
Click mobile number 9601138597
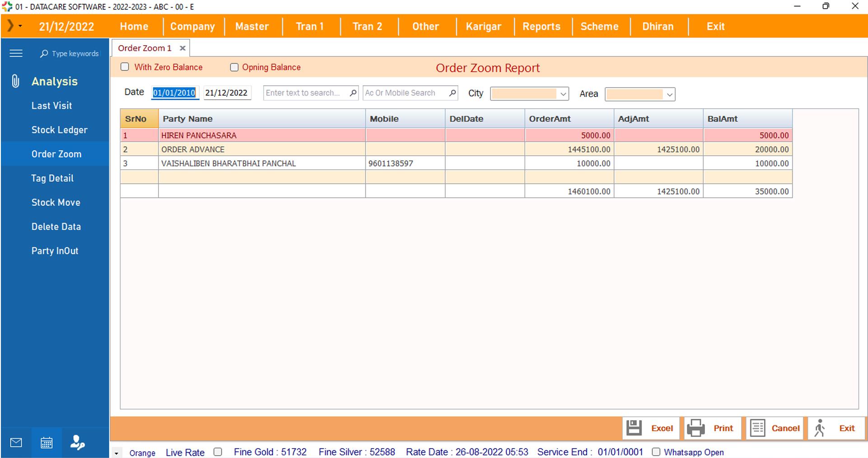[x=391, y=163]
